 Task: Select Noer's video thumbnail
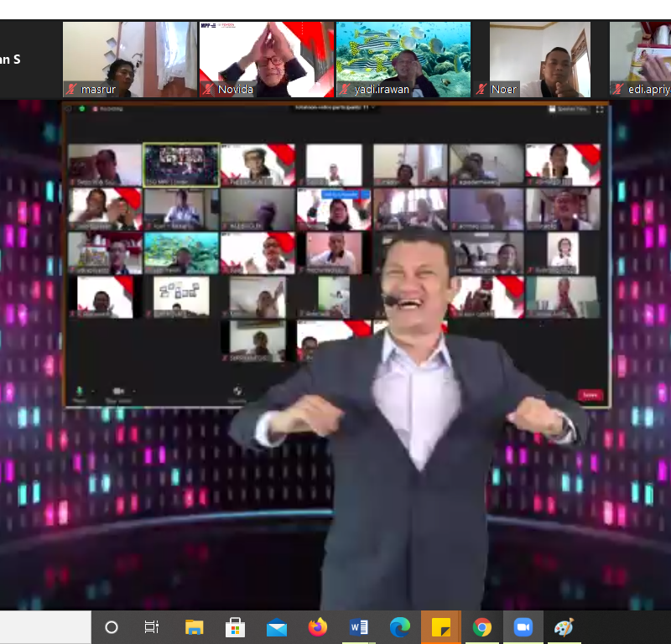point(539,59)
